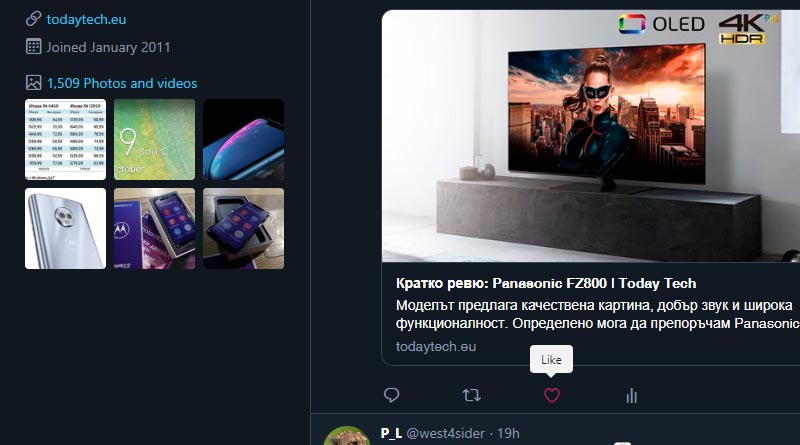
Task: Open the Кратко ревю: Panasonic FZ800 headline
Action: [546, 283]
